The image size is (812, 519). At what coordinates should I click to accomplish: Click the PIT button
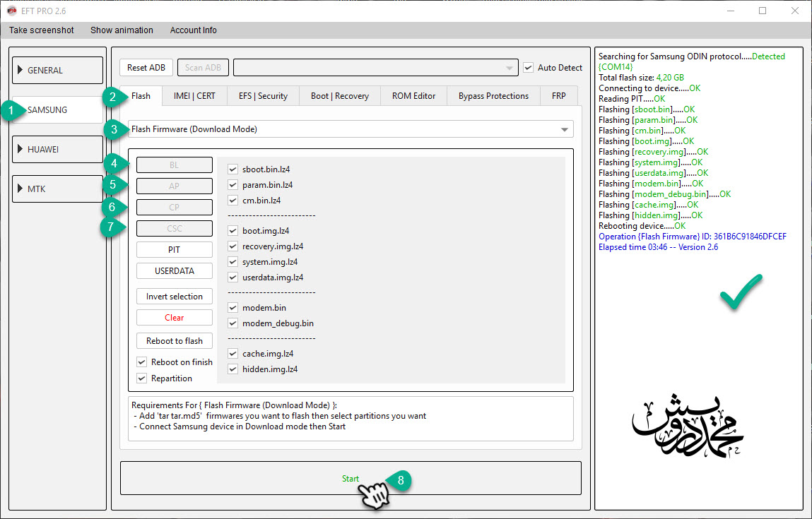click(175, 250)
